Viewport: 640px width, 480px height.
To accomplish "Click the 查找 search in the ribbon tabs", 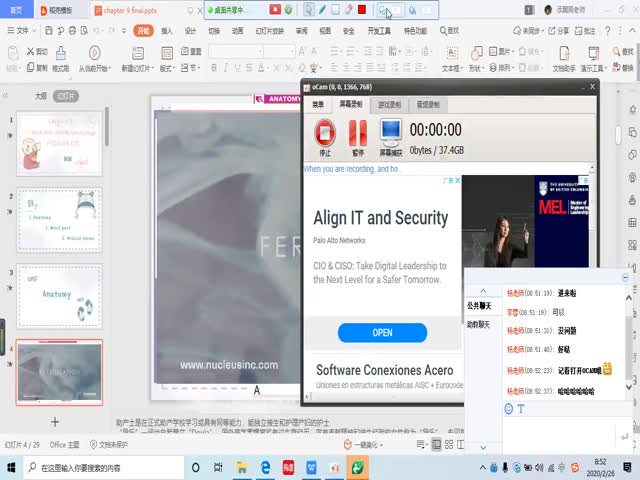I will click(x=449, y=31).
